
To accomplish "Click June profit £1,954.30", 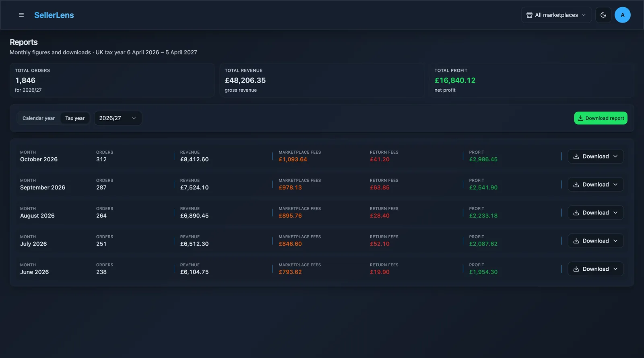I will [x=483, y=272].
